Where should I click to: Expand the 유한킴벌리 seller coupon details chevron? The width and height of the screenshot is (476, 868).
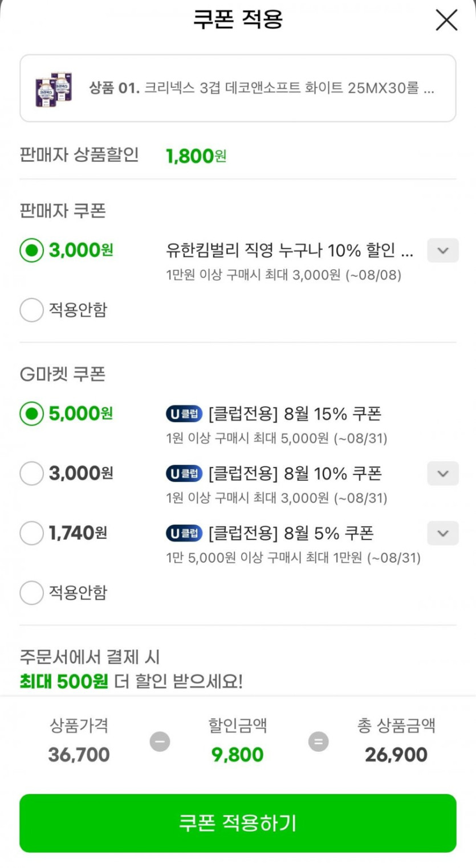[x=442, y=251]
